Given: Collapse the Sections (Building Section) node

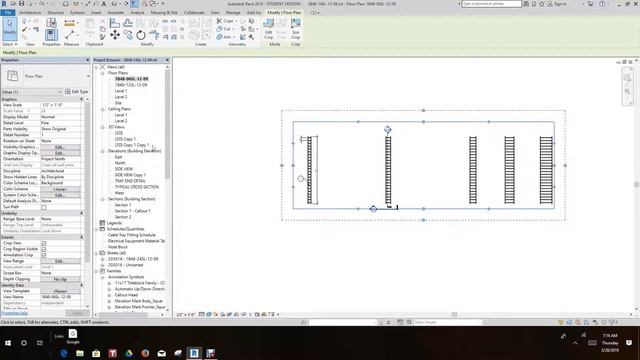Looking at the screenshot, I should pos(103,199).
